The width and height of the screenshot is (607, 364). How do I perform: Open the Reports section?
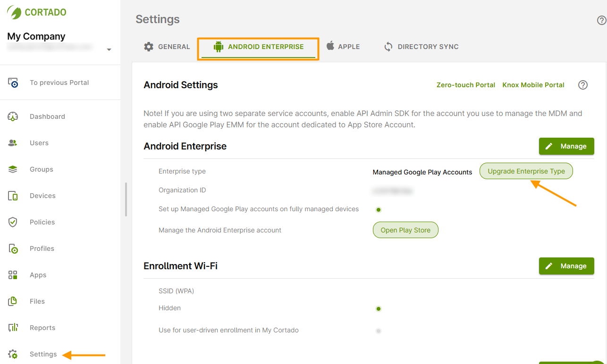[x=42, y=328]
